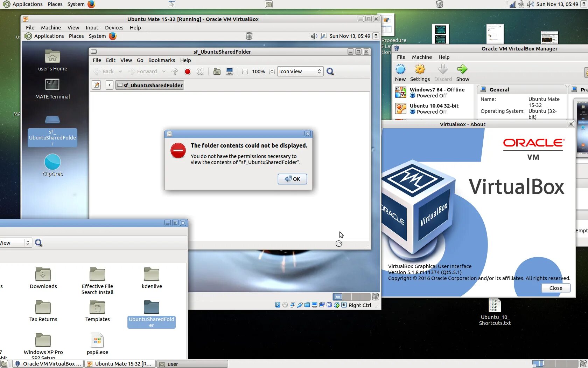Click the guest panel volume speaker icon
Image resolution: width=588 pixels, height=368 pixels.
314,36
